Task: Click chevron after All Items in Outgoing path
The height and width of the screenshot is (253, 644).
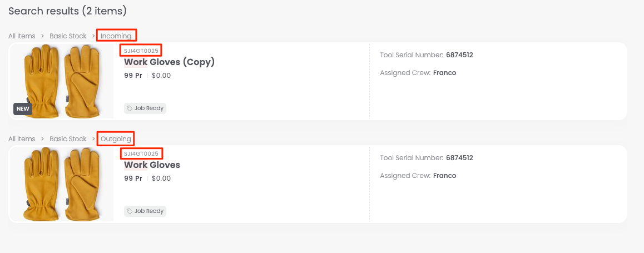Action: point(42,139)
